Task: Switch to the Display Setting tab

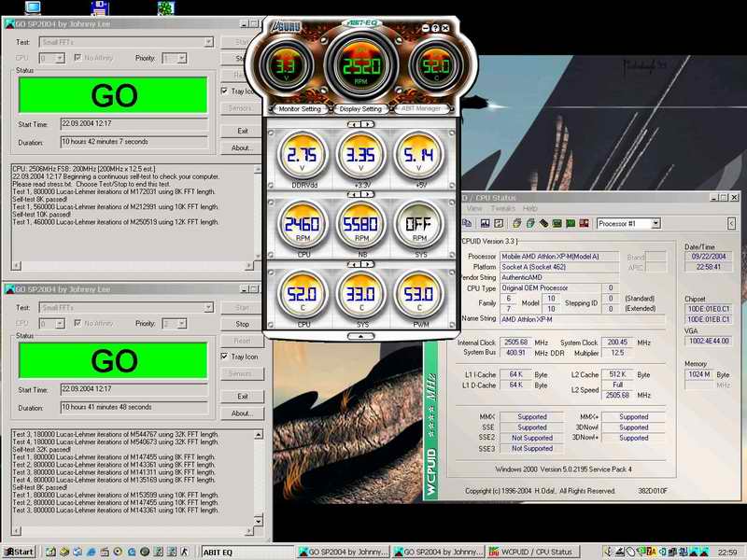Action: coord(360,109)
